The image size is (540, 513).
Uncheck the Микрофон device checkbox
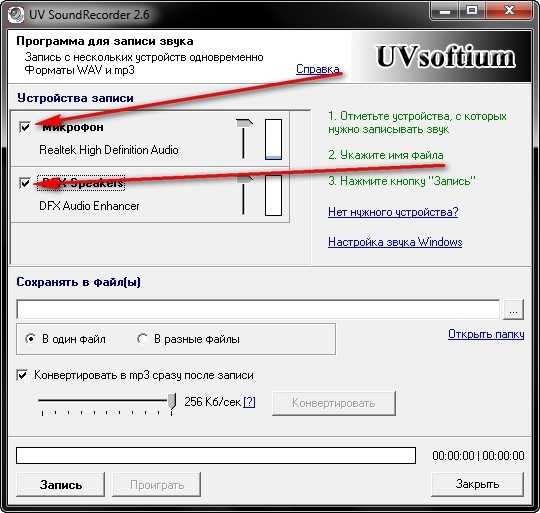[x=25, y=127]
